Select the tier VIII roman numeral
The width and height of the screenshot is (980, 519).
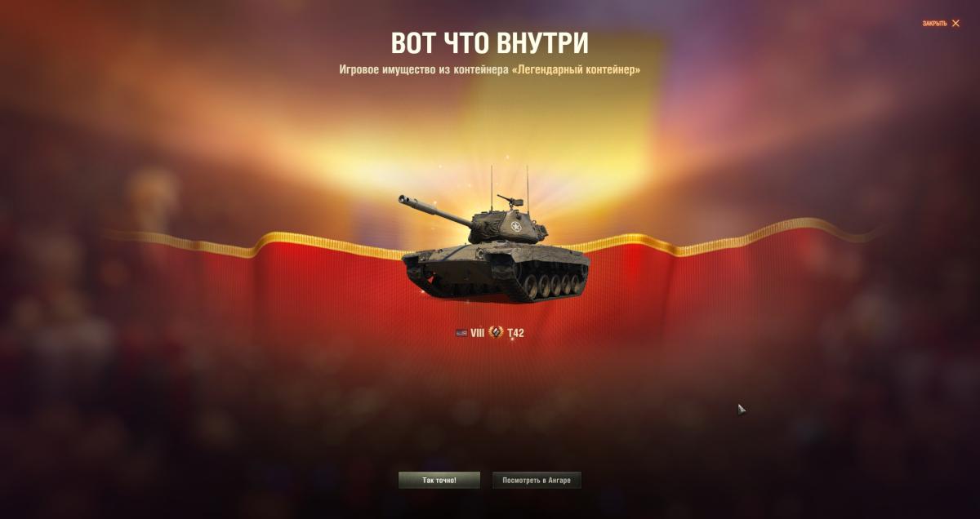coord(478,333)
